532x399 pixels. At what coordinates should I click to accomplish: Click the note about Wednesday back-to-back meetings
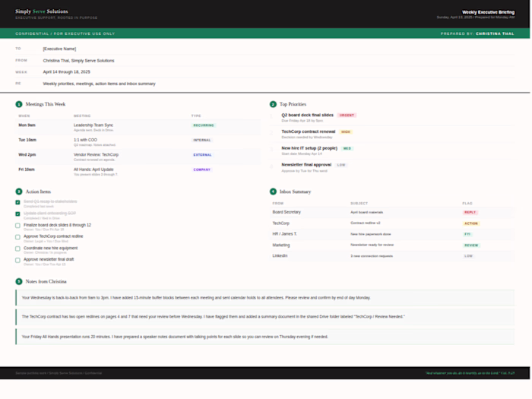[265, 298]
